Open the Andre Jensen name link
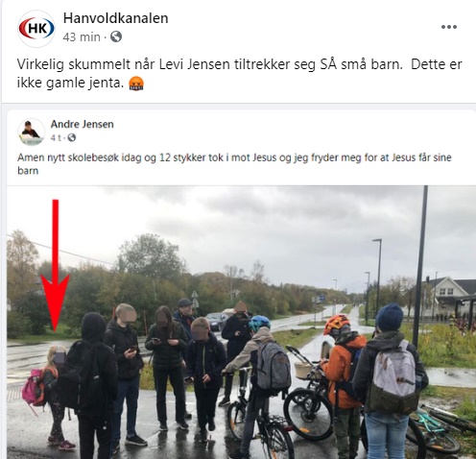The height and width of the screenshot is (459, 476). (x=82, y=124)
